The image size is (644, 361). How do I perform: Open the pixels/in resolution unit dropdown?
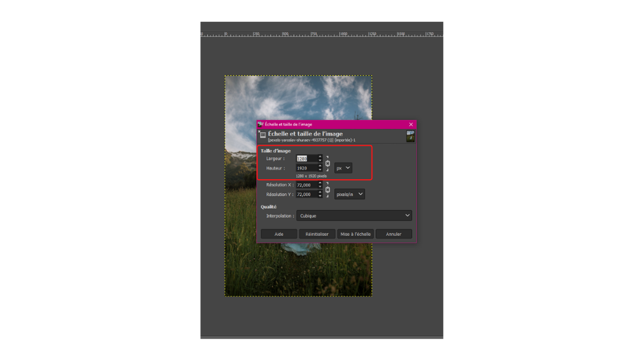pos(350,194)
